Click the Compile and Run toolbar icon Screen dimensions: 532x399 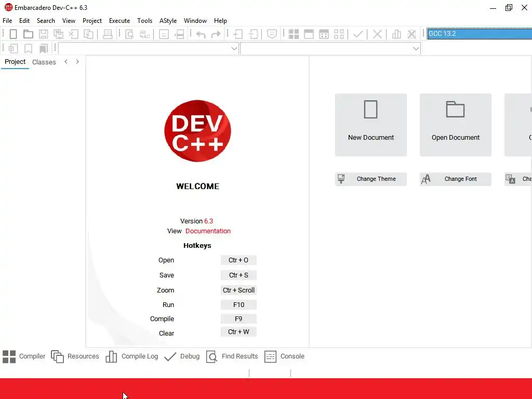[324, 34]
